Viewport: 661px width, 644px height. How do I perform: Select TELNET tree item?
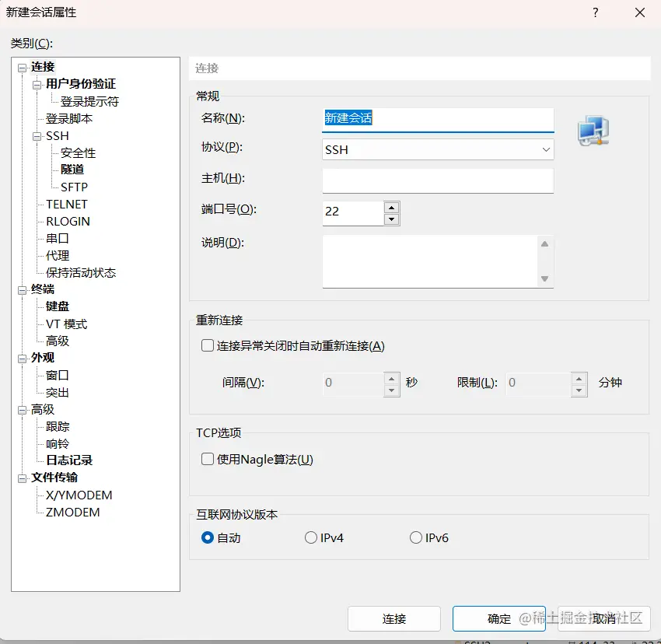click(67, 204)
